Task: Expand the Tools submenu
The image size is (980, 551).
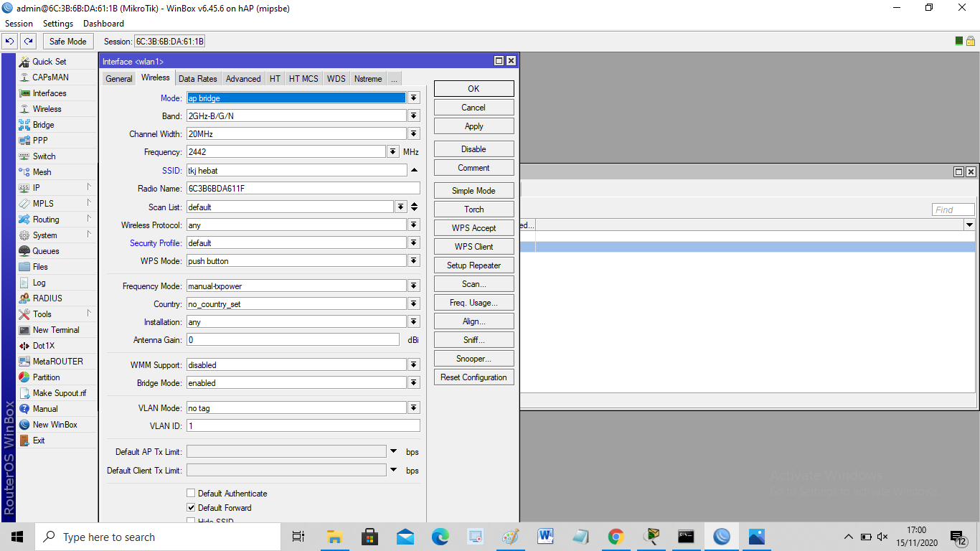Action: click(x=89, y=314)
